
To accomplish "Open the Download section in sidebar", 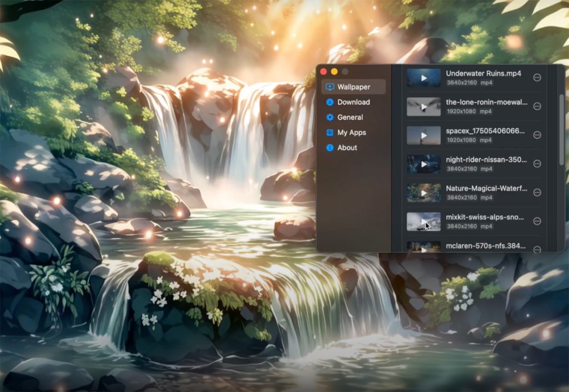I will point(353,102).
